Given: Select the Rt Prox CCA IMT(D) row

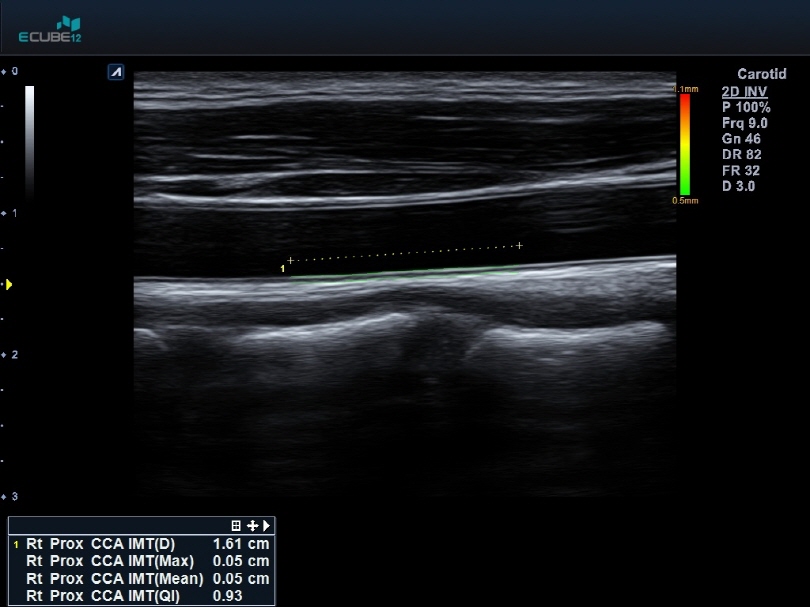Looking at the screenshot, I should tap(141, 543).
